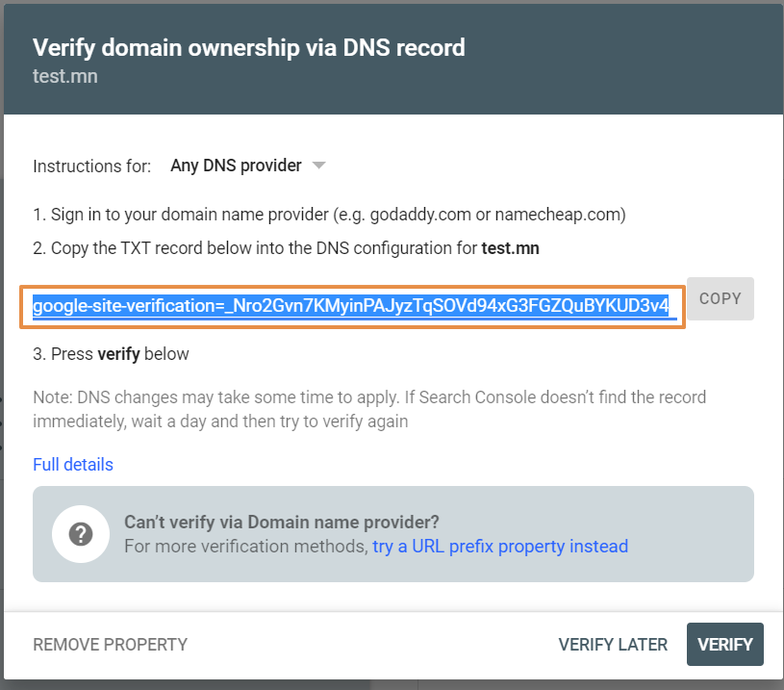784x690 pixels.
Task: Choose VERIFY LATER
Action: (613, 645)
